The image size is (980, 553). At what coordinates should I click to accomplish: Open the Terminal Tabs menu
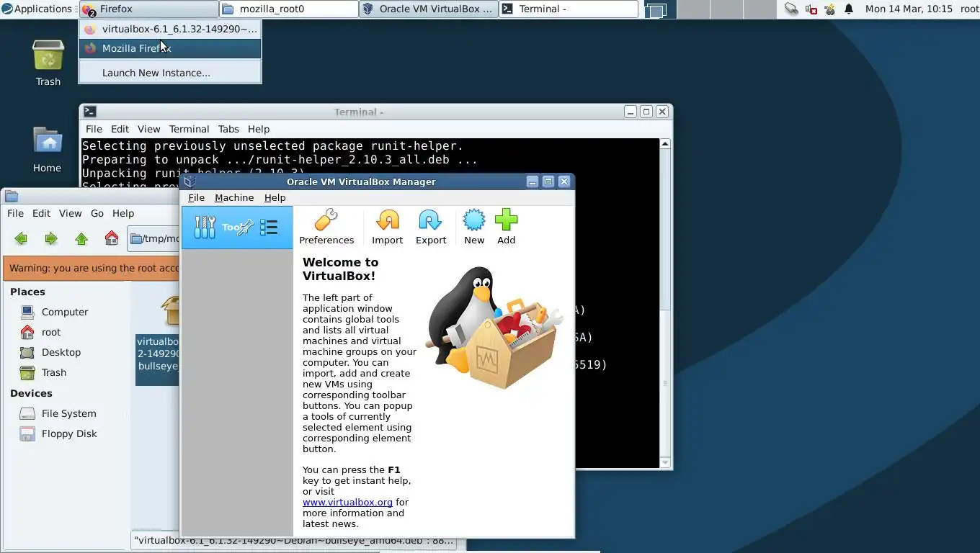pos(228,129)
